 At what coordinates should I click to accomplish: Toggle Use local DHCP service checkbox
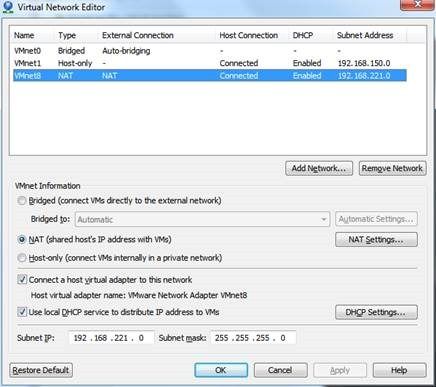coord(22,312)
